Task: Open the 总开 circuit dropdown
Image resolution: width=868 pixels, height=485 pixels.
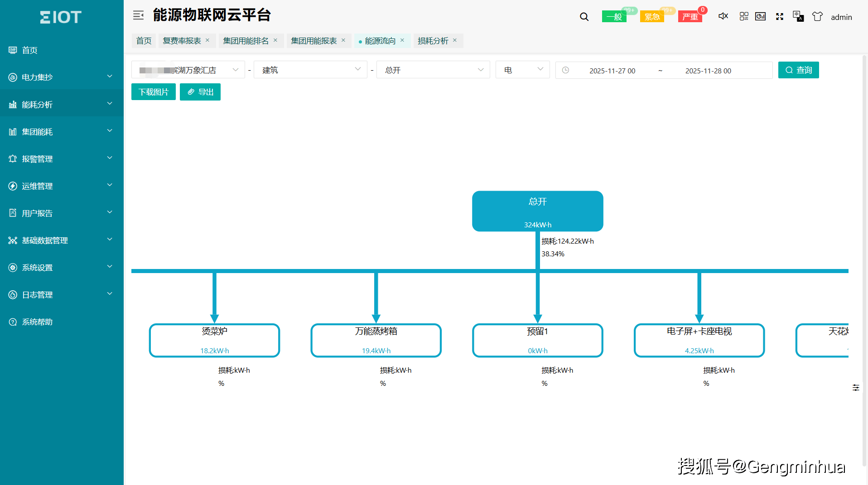Action: point(433,70)
